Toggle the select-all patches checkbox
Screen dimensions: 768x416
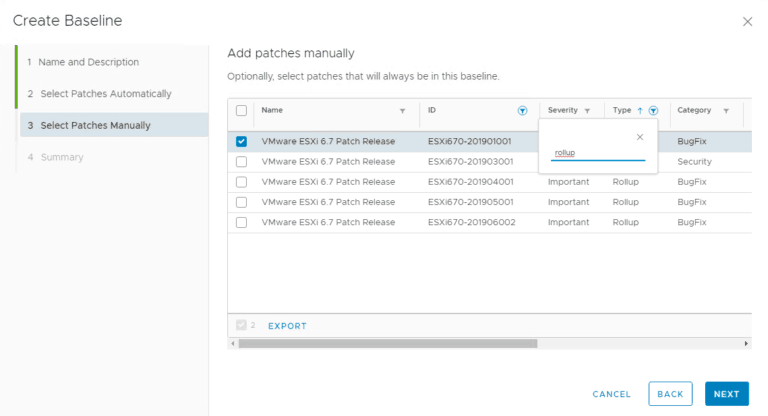pos(241,111)
